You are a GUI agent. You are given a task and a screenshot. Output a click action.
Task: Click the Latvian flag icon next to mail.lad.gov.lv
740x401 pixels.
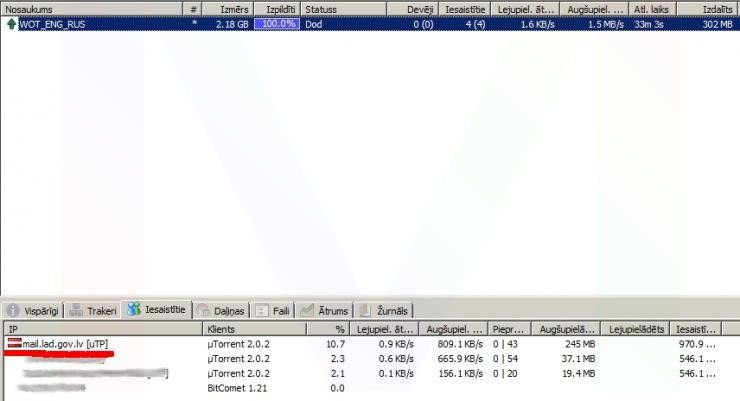coord(14,344)
